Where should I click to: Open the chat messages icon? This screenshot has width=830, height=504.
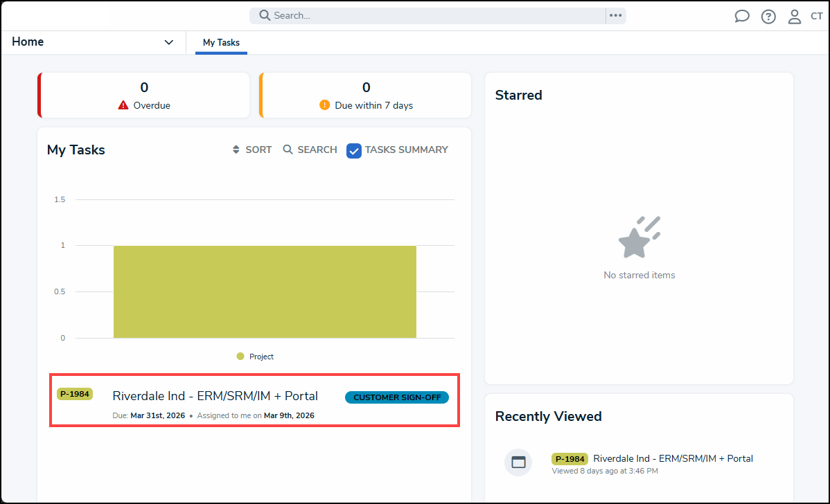point(742,17)
